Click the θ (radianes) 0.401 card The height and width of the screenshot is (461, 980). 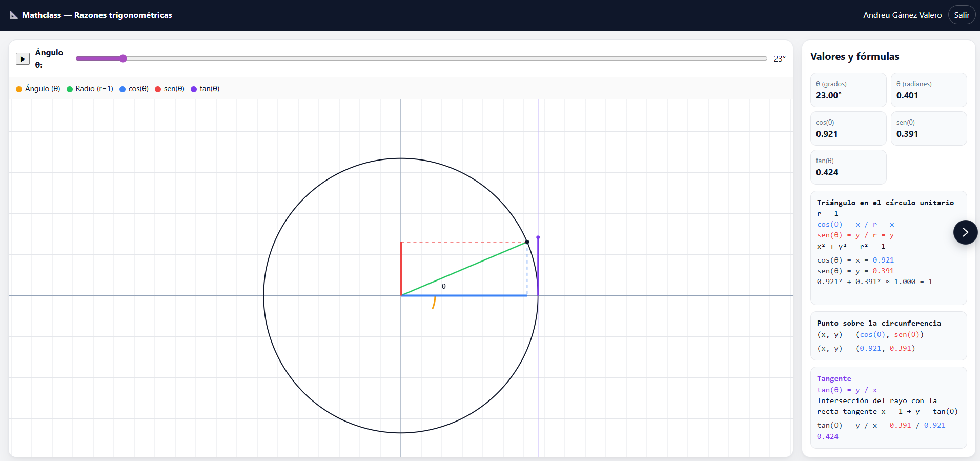pos(929,90)
